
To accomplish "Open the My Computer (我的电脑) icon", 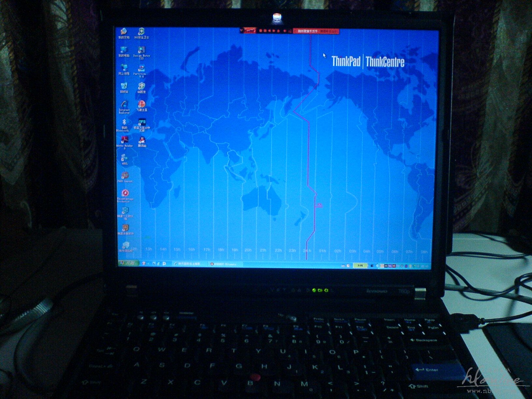I will [x=124, y=52].
